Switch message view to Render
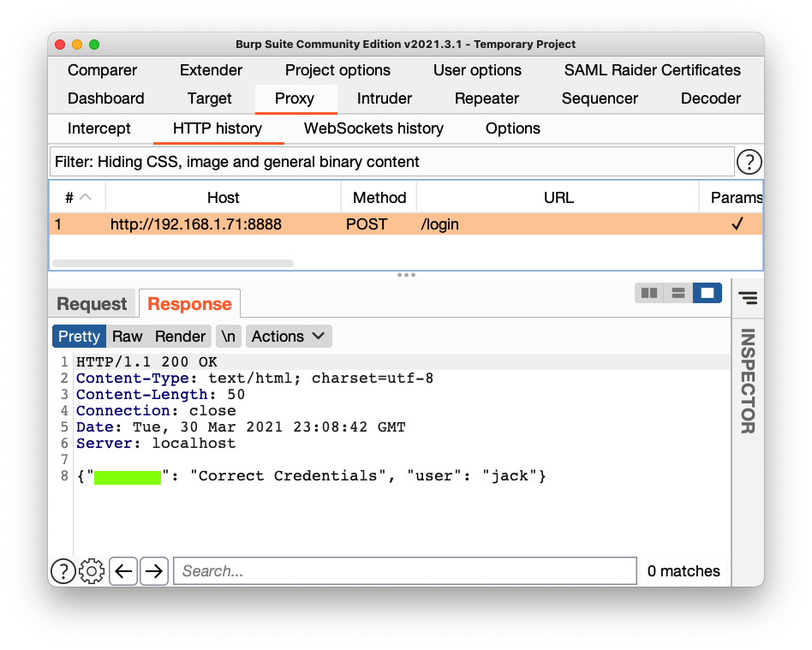Screen dimensions: 812x650 point(180,337)
